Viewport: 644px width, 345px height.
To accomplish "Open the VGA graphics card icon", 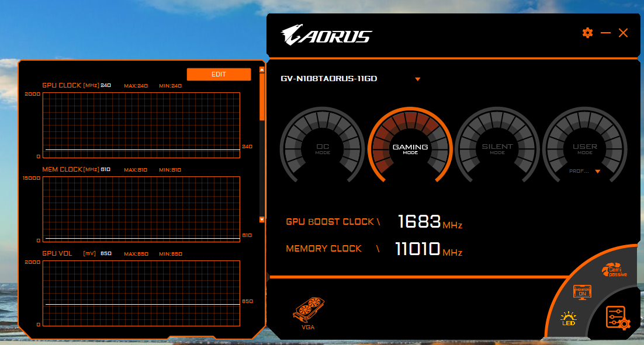I will [309, 313].
